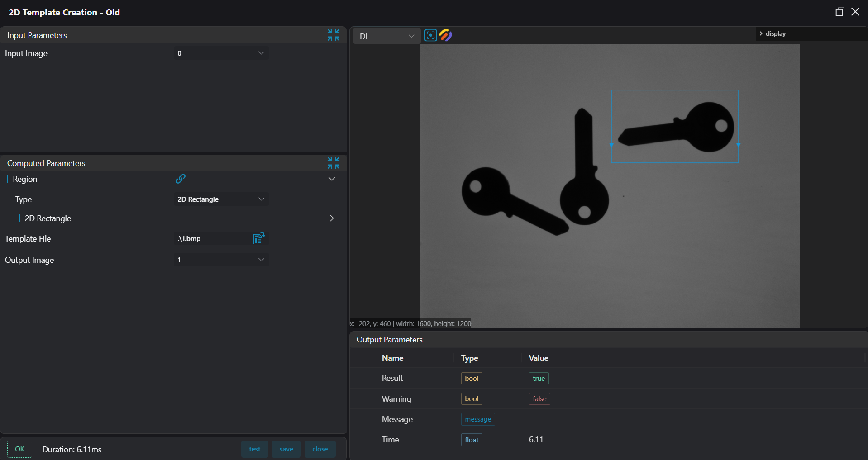Collapse the Computed Parameters panel
868x460 pixels.
click(x=334, y=163)
